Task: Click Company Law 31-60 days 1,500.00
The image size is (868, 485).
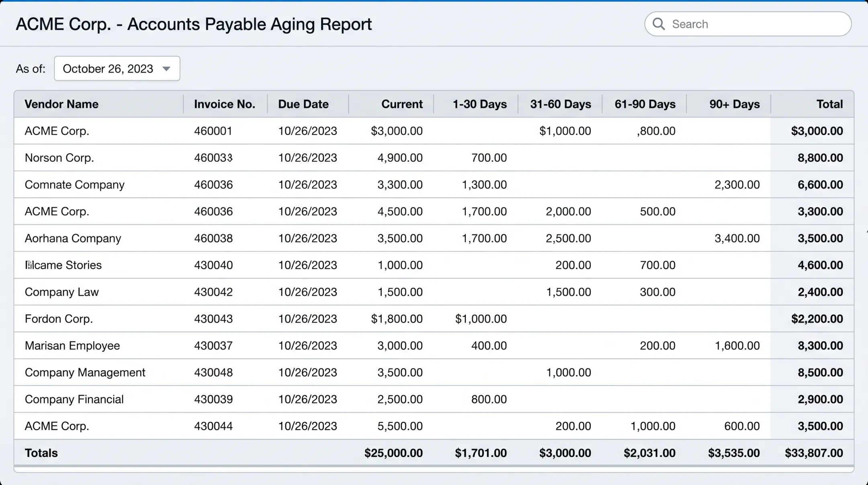Action: pyautogui.click(x=568, y=292)
